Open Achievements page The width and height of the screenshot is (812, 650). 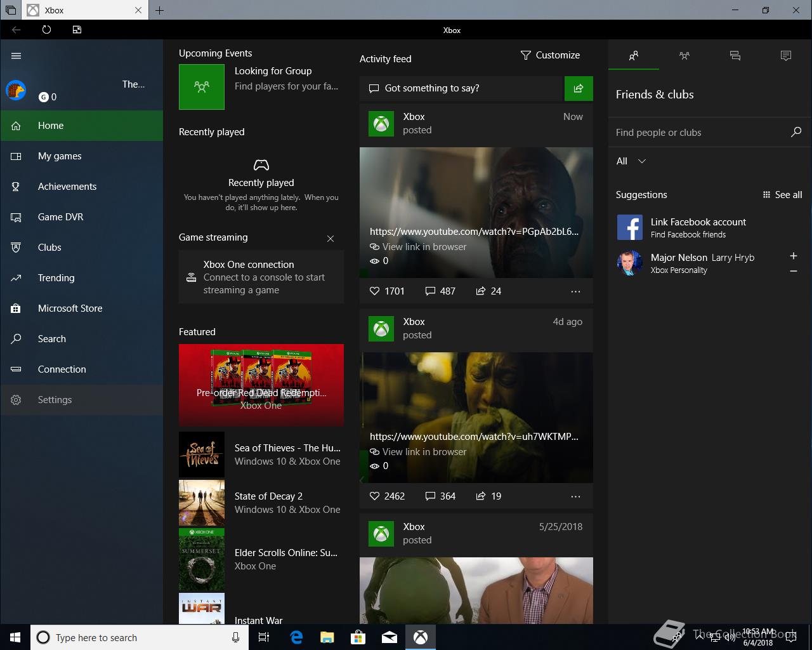pyautogui.click(x=81, y=187)
